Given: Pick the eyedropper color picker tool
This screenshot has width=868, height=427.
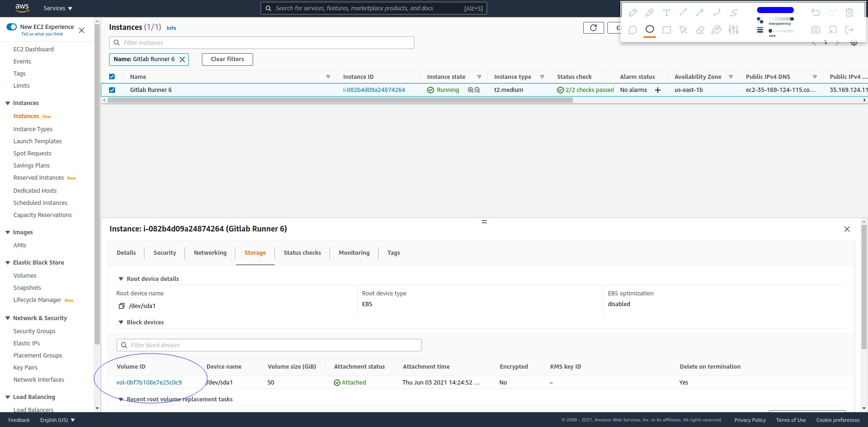Looking at the screenshot, I should 649,13.
